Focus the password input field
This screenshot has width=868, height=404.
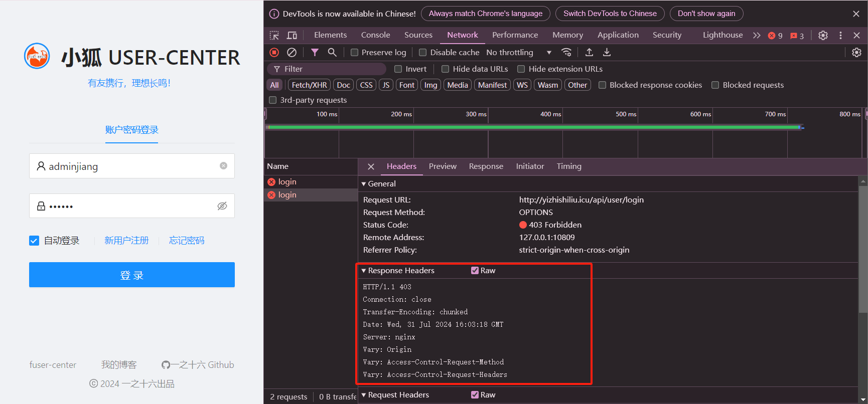132,206
